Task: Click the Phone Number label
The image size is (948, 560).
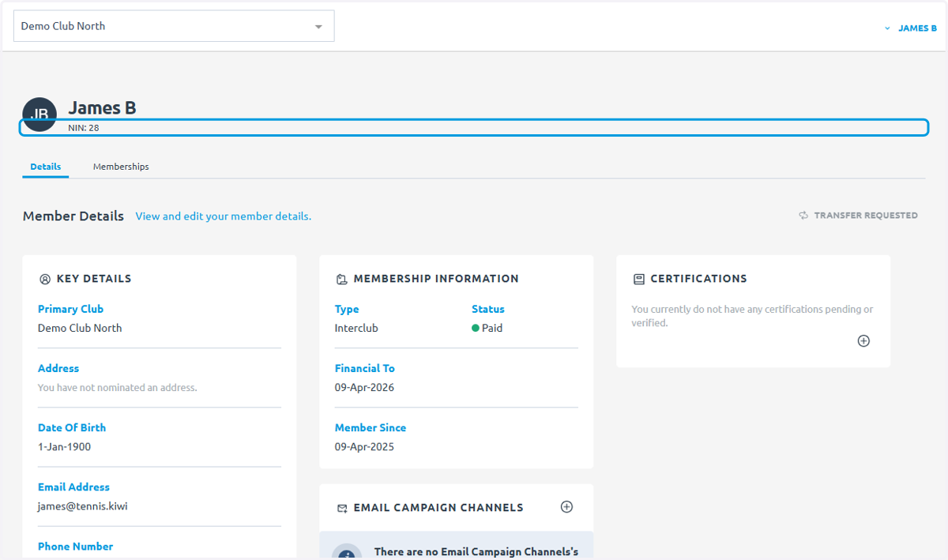Action: click(75, 546)
